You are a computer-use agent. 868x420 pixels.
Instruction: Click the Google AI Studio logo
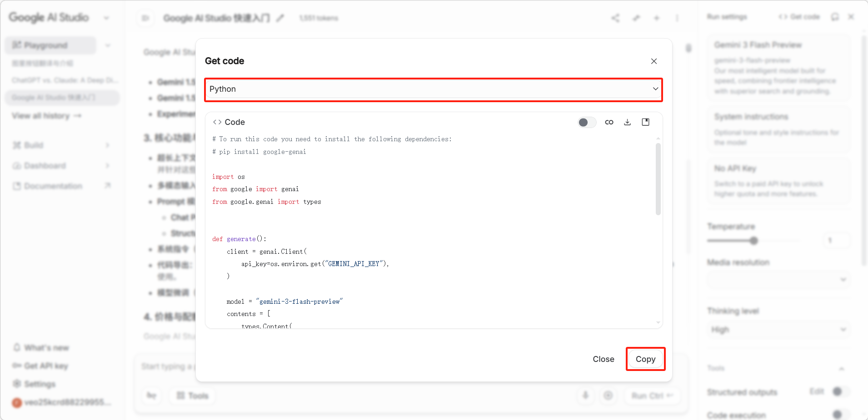click(x=49, y=17)
